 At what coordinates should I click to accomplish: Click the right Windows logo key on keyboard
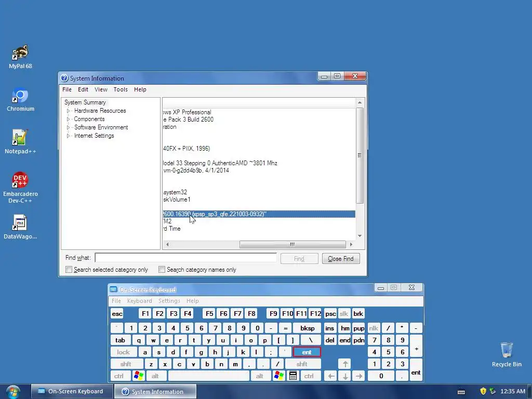(x=279, y=376)
